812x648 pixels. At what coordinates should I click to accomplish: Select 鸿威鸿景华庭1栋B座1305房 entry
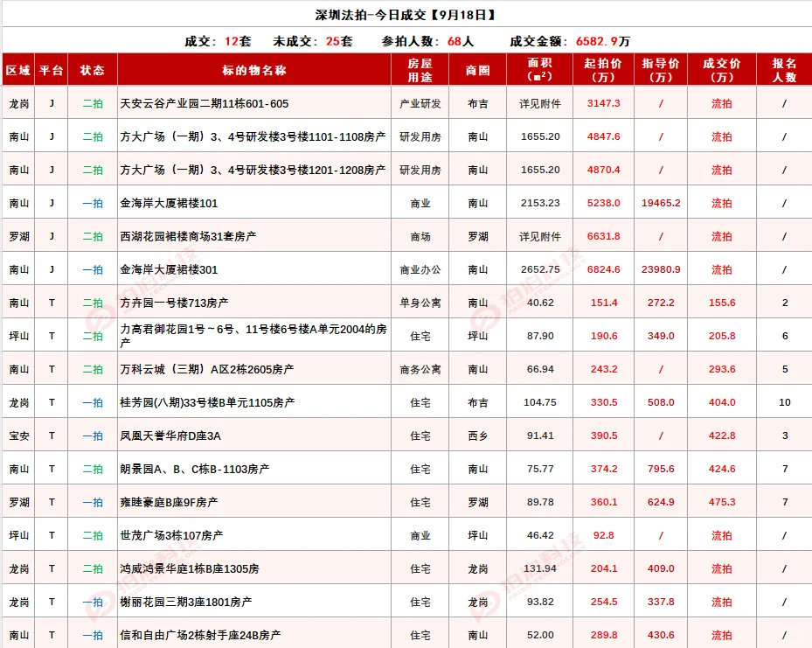pyautogui.click(x=190, y=568)
